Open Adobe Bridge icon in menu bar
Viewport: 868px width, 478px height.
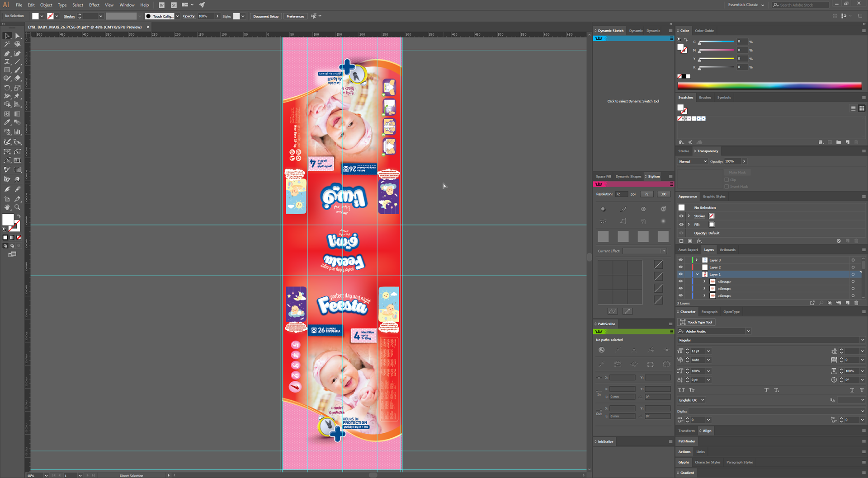click(x=162, y=5)
